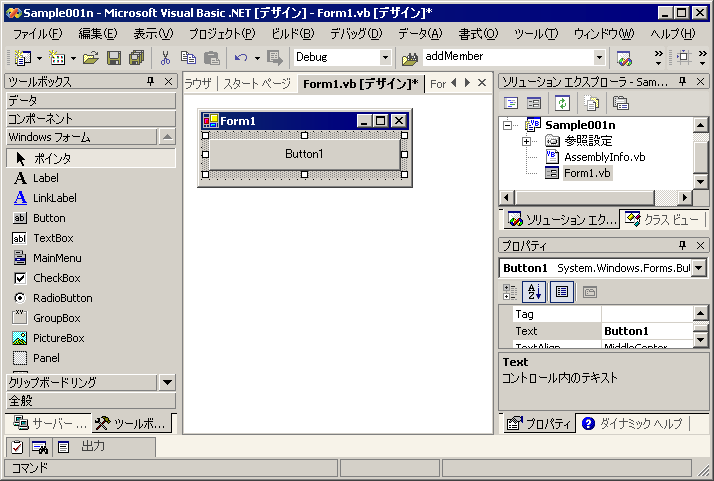
Task: Open the デバッグ(D) menu
Action: click(356, 34)
